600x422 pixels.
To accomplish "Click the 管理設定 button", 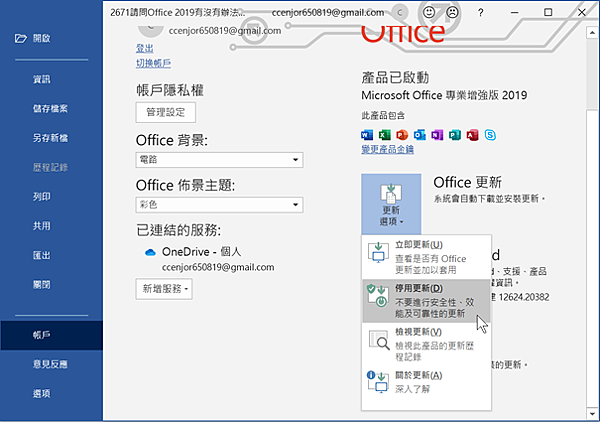I will coord(166,112).
